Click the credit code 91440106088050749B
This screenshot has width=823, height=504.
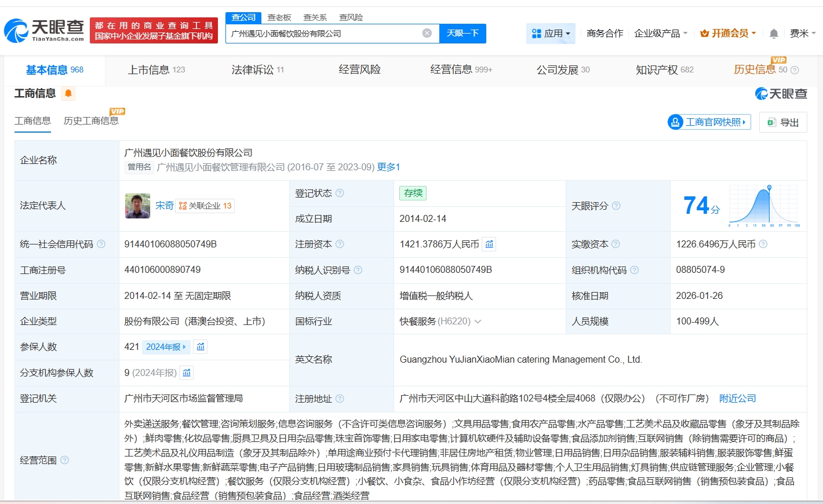coord(170,244)
